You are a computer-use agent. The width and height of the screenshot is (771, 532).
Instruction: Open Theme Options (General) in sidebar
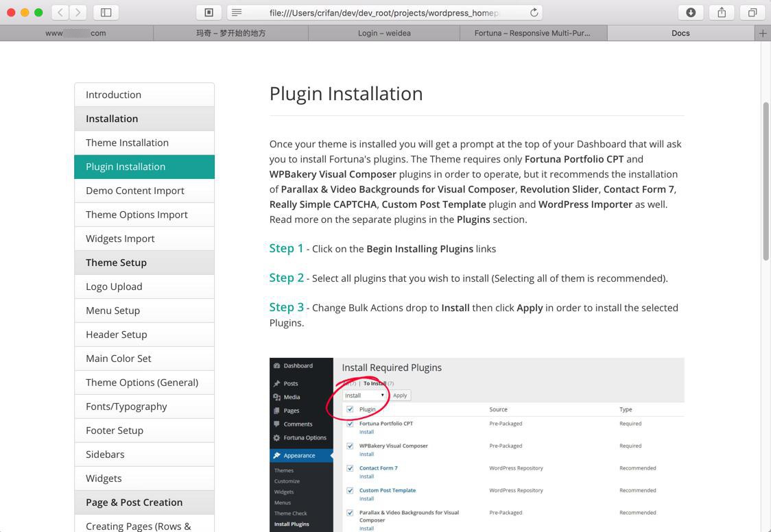144,383
